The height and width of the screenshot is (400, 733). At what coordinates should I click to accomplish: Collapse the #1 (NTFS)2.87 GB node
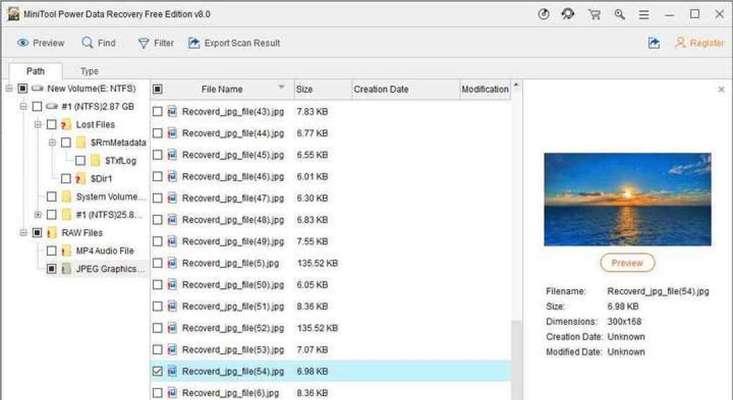(23, 107)
